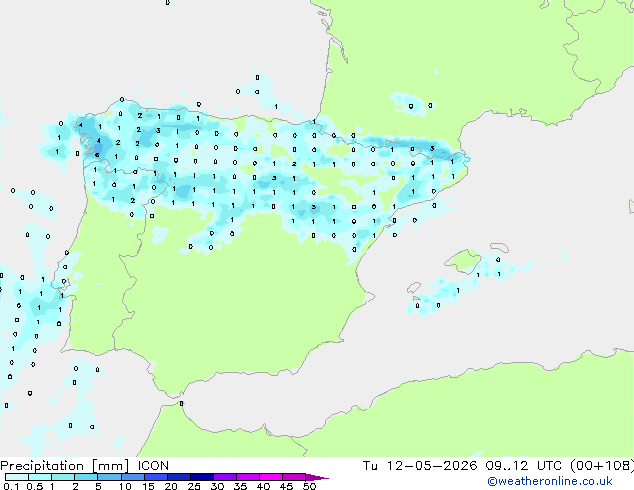Click the "25" legend scale label
Screen dimensions: 634x490
tap(194, 486)
